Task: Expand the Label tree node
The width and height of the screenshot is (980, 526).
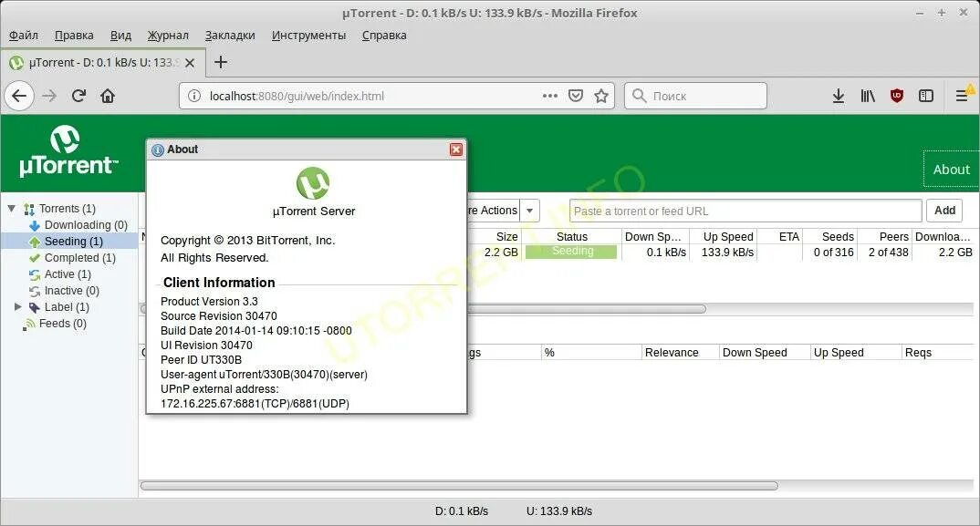Action: click(x=18, y=306)
